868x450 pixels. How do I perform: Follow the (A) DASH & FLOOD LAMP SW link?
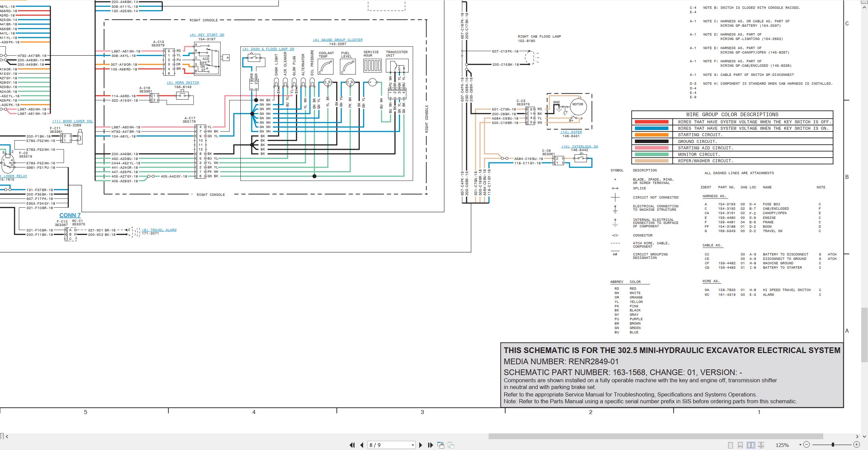[x=268, y=49]
